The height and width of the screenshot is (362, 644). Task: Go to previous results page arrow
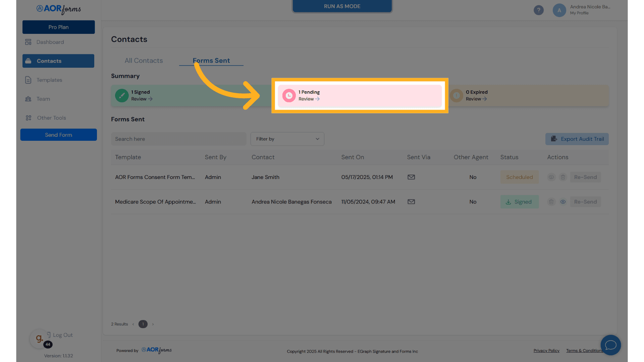(x=133, y=324)
